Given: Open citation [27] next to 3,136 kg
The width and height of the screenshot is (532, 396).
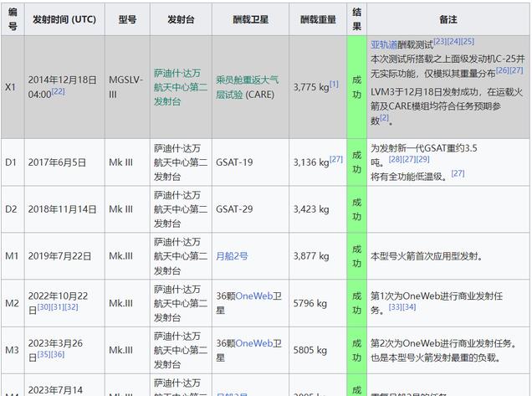Looking at the screenshot, I should coord(336,159).
